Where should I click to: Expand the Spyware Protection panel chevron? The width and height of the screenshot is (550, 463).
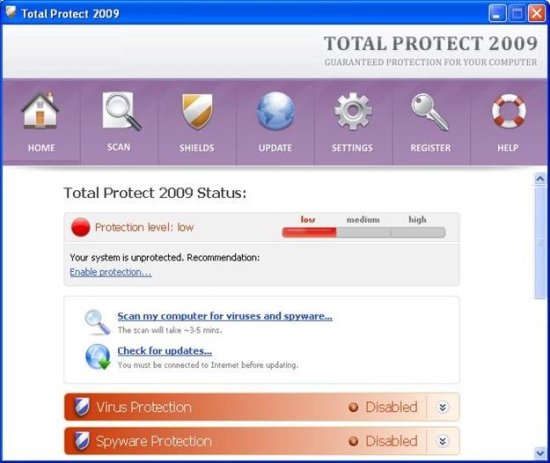[443, 441]
